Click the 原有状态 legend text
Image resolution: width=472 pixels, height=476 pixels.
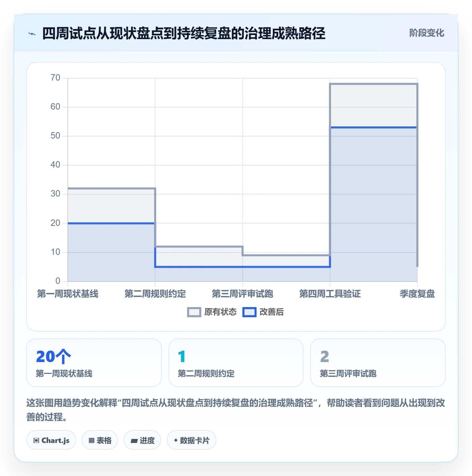220,312
